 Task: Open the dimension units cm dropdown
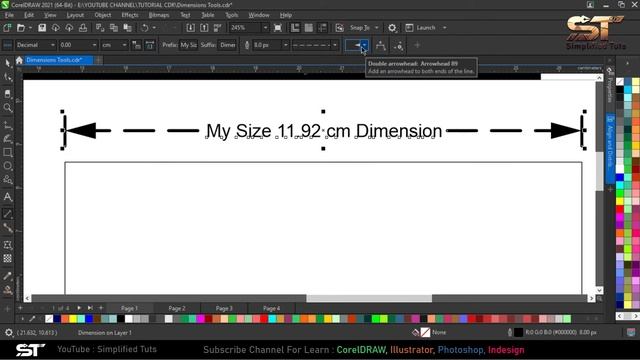124,45
